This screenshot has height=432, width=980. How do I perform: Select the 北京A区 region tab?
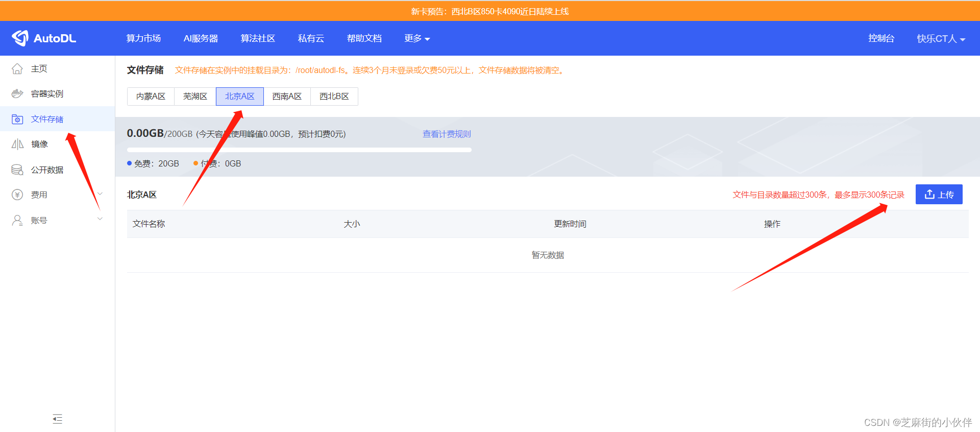239,96
